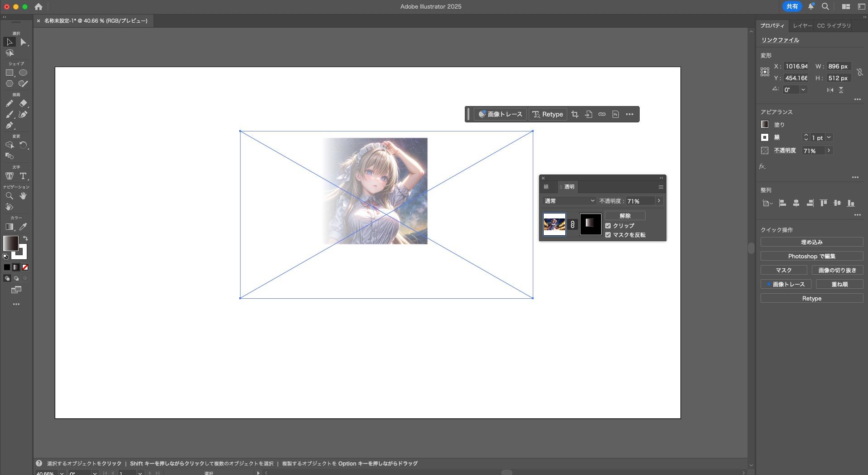Select Draw Behind mode
The image size is (868, 475).
point(16,278)
